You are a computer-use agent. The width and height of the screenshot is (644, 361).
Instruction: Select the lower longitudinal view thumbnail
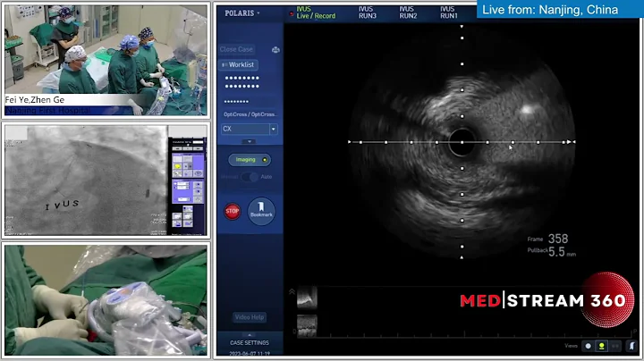[x=307, y=325]
